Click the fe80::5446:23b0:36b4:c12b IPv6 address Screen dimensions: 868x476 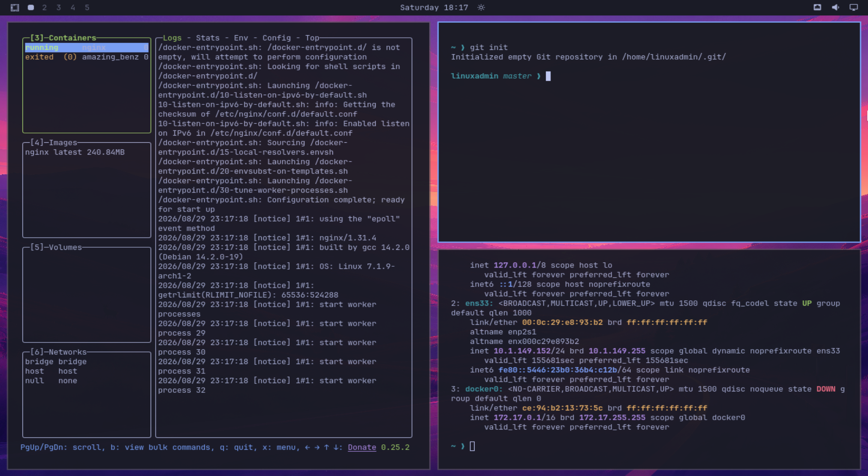[x=558, y=370]
